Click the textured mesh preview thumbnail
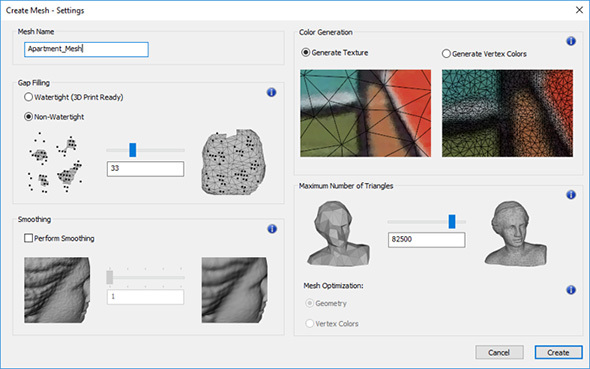 coord(366,113)
